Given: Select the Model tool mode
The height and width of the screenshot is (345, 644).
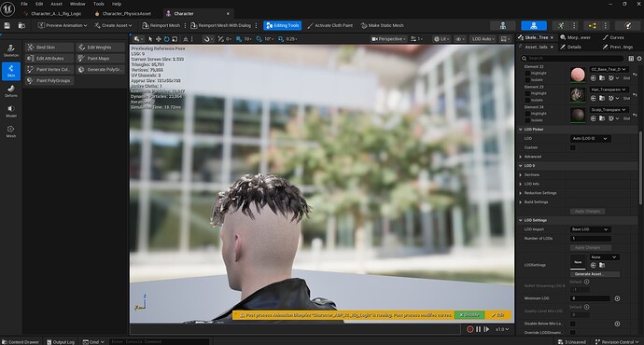Looking at the screenshot, I should coord(11,111).
